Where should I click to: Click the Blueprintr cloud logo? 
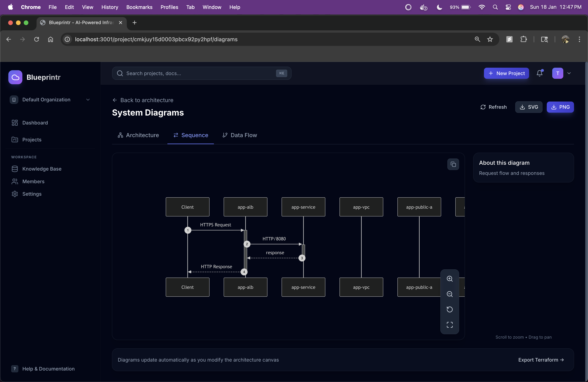click(x=15, y=77)
